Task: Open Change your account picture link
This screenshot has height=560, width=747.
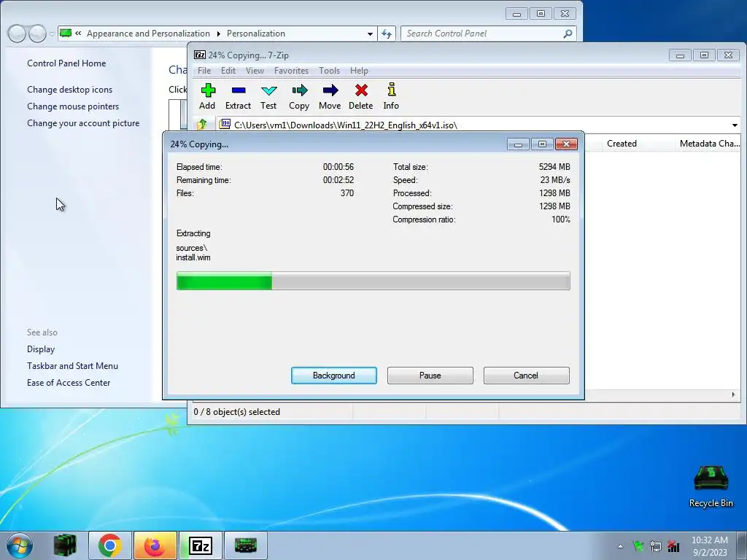Action: tap(83, 122)
